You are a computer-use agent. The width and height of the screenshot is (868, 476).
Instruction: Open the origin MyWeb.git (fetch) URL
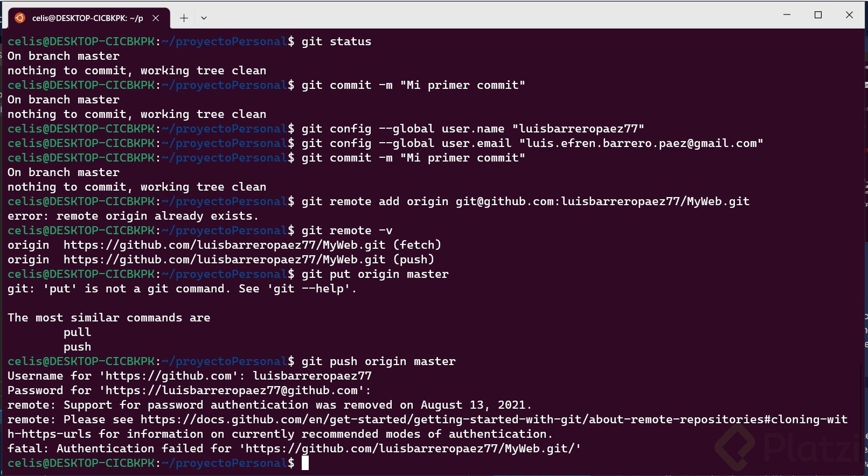[x=224, y=245]
